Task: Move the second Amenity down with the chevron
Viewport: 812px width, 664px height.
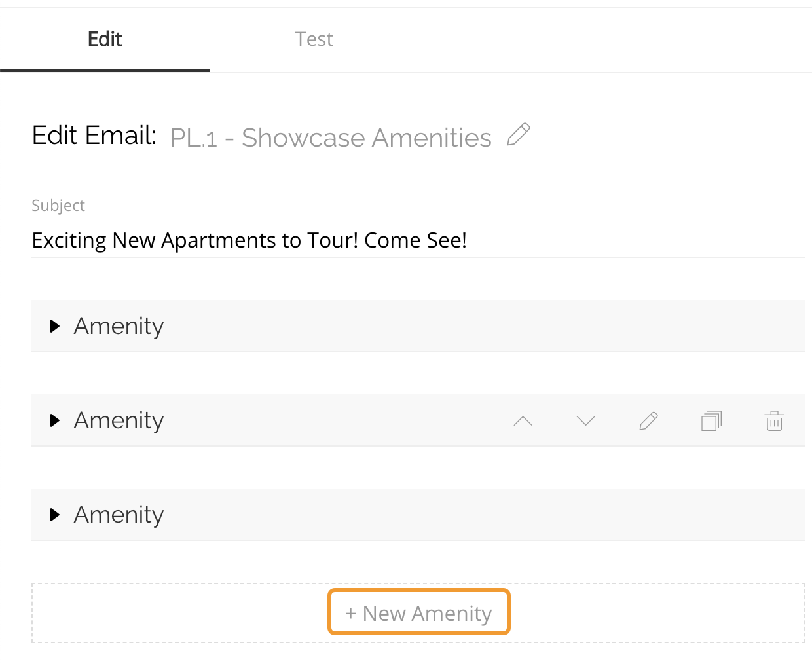Action: [x=585, y=421]
